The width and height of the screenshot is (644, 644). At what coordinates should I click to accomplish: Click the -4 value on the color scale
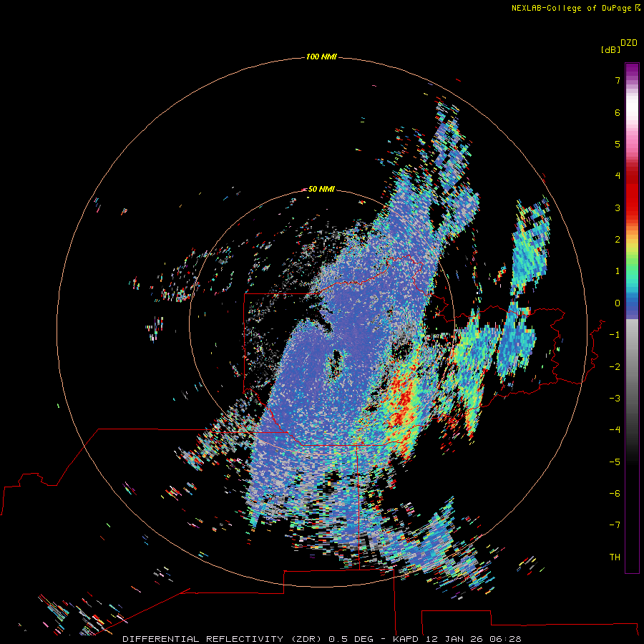click(615, 430)
